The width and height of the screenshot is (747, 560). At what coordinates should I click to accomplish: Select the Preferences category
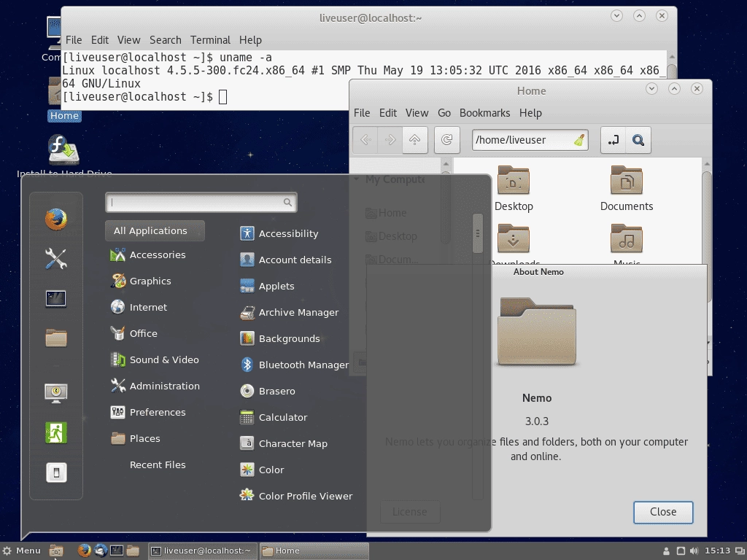click(147, 412)
